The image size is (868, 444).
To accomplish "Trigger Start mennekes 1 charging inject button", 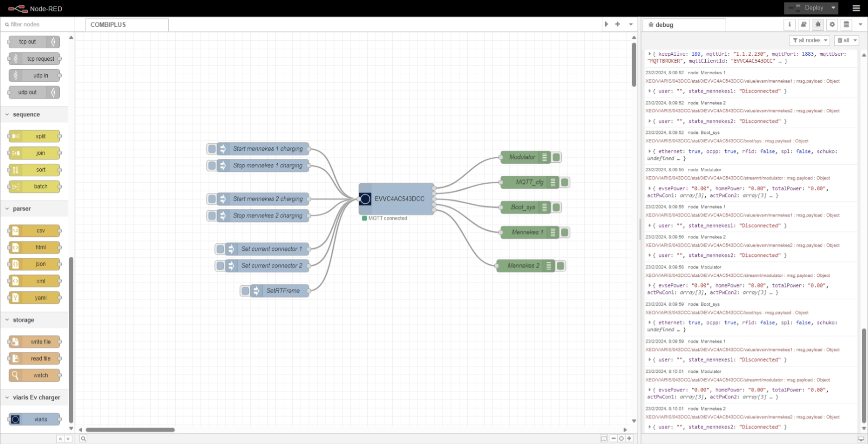I will (212, 149).
